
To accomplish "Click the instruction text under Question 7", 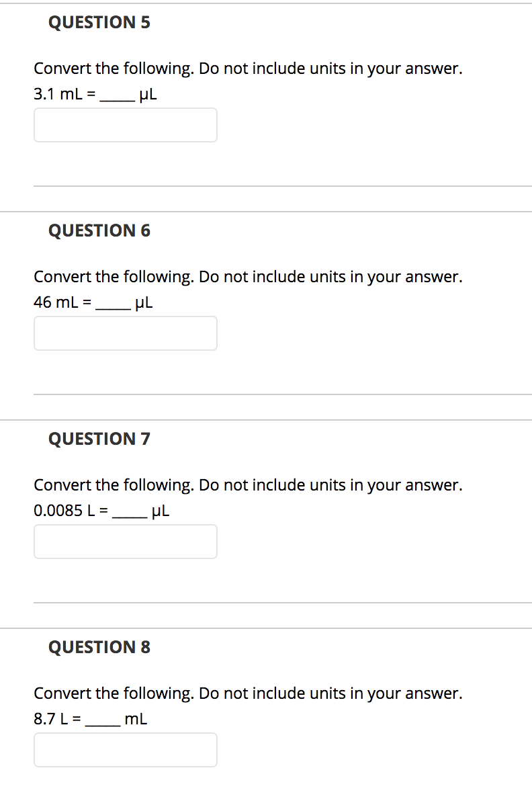I will click(247, 484).
